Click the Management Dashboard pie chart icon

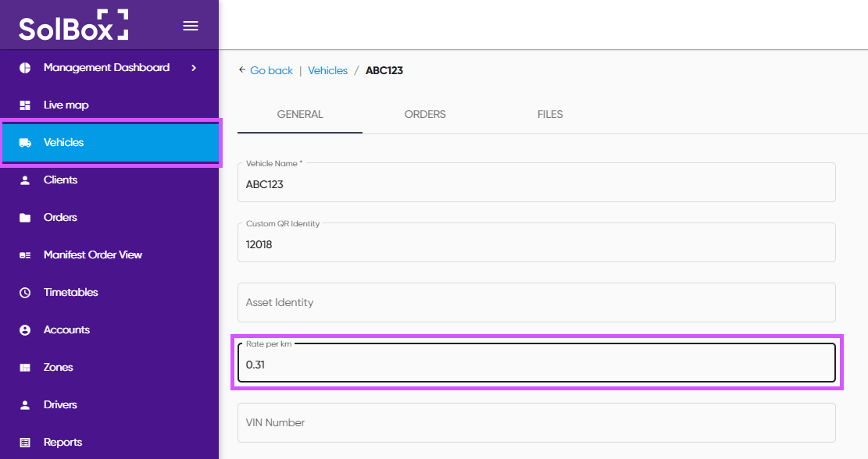pos(25,68)
